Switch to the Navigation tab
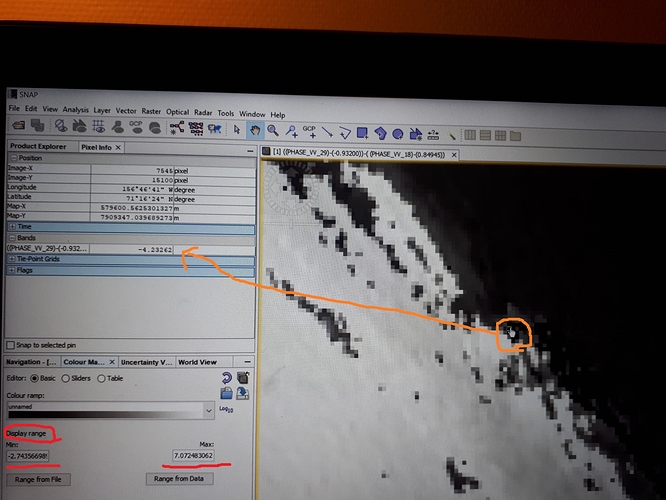Image resolution: width=666 pixels, height=500 pixels. coord(31,362)
